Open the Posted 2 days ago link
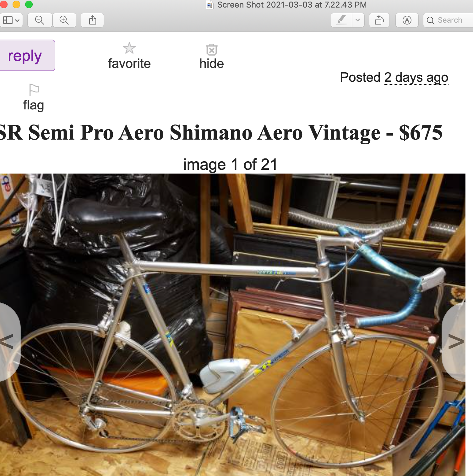Viewport: 473px width, 476px height. coord(416,78)
